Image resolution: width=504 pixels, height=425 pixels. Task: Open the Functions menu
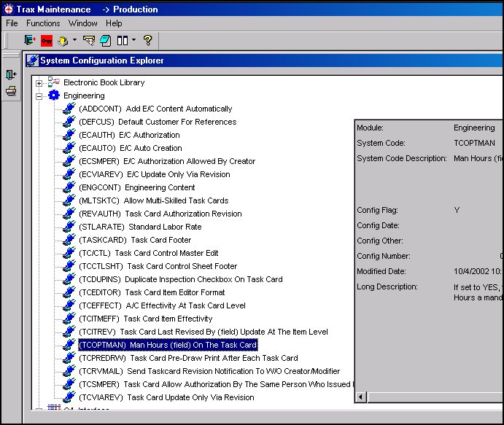point(43,23)
